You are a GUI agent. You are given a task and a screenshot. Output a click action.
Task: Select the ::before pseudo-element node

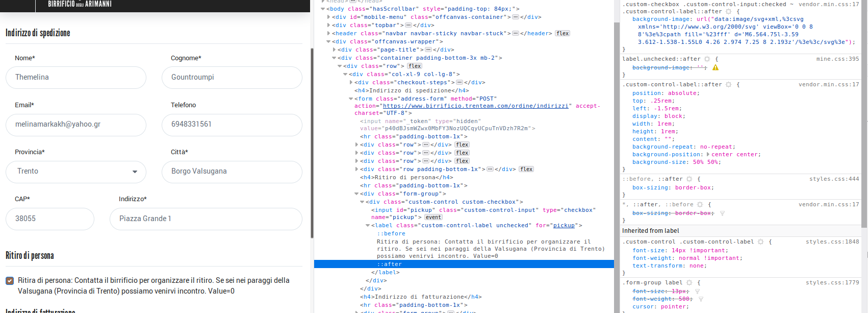[391, 233]
